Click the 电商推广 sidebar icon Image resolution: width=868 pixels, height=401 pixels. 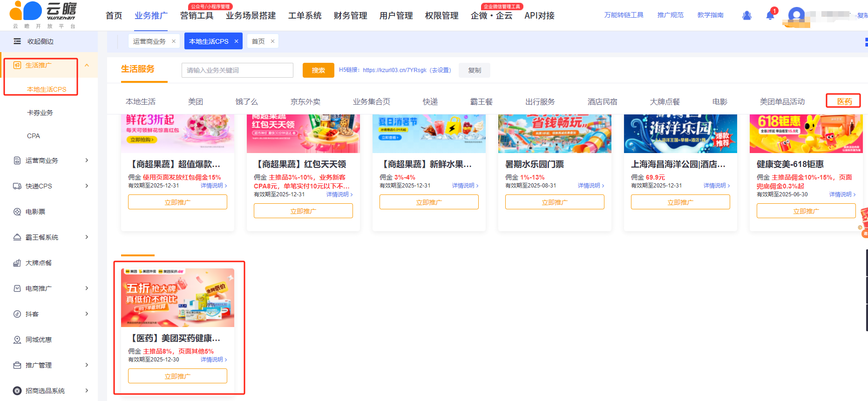pos(17,288)
